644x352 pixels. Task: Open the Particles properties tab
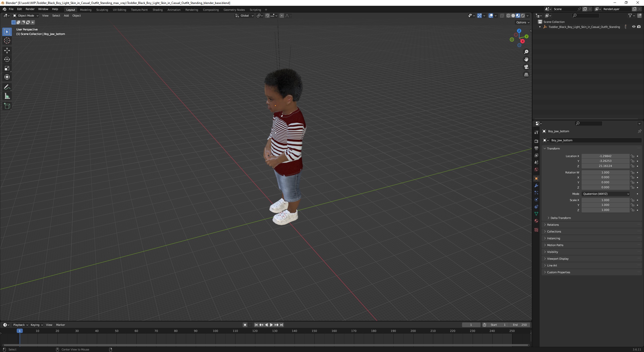click(x=536, y=193)
